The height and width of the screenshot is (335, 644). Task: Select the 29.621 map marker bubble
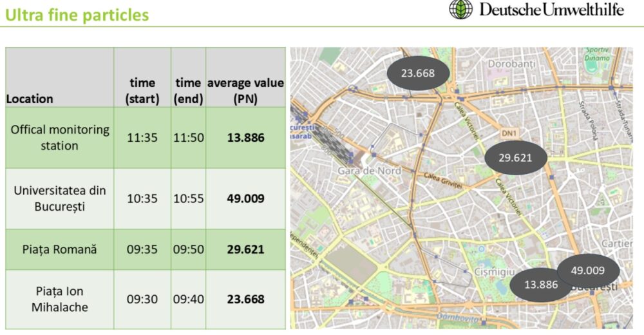click(515, 157)
